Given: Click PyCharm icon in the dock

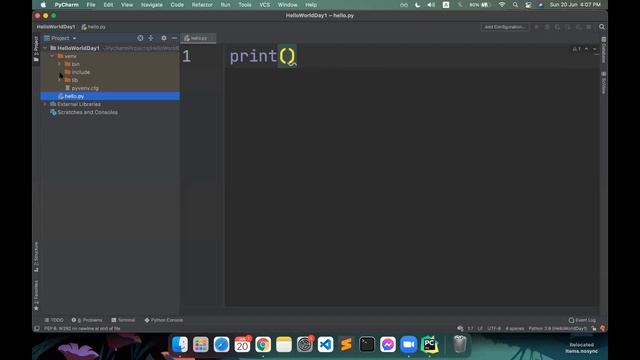Looking at the screenshot, I should (429, 344).
